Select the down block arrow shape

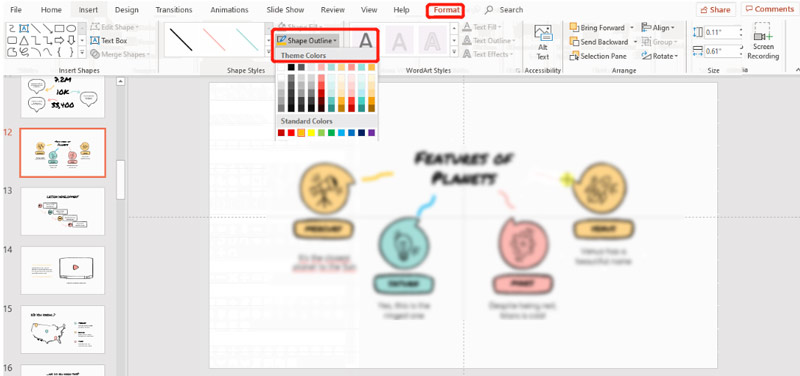(x=71, y=40)
